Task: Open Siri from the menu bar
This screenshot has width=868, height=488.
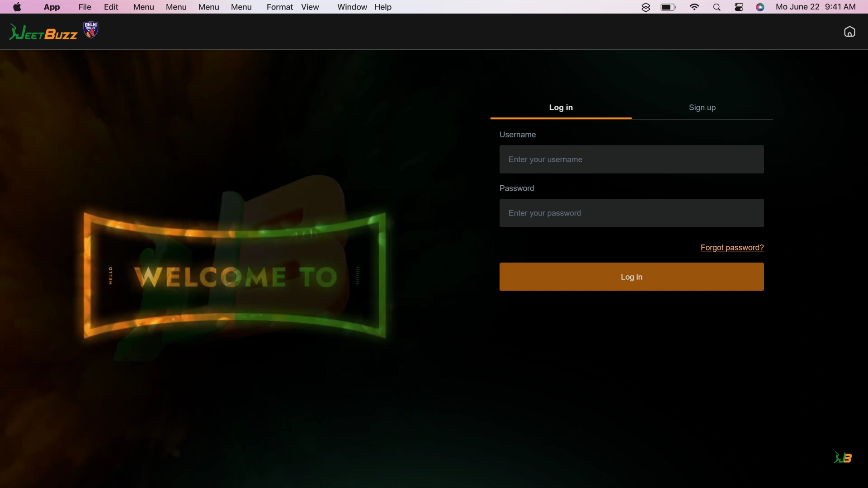Action: pyautogui.click(x=760, y=7)
